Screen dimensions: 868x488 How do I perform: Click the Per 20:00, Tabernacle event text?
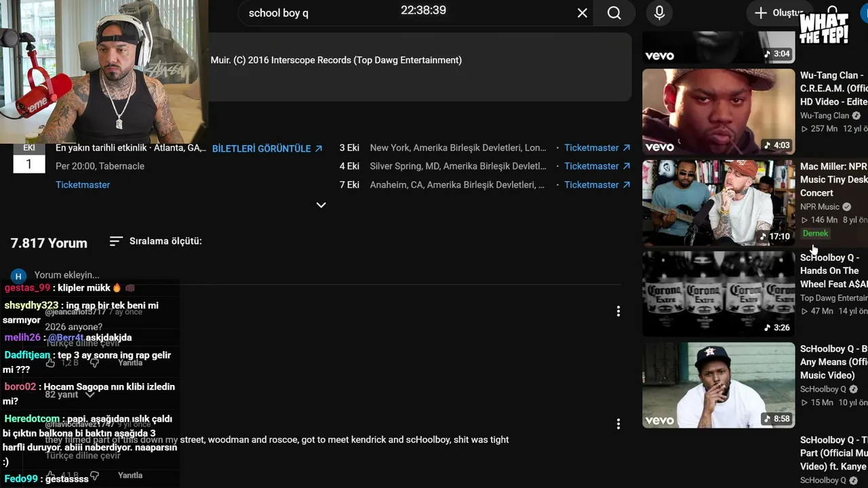[100, 166]
